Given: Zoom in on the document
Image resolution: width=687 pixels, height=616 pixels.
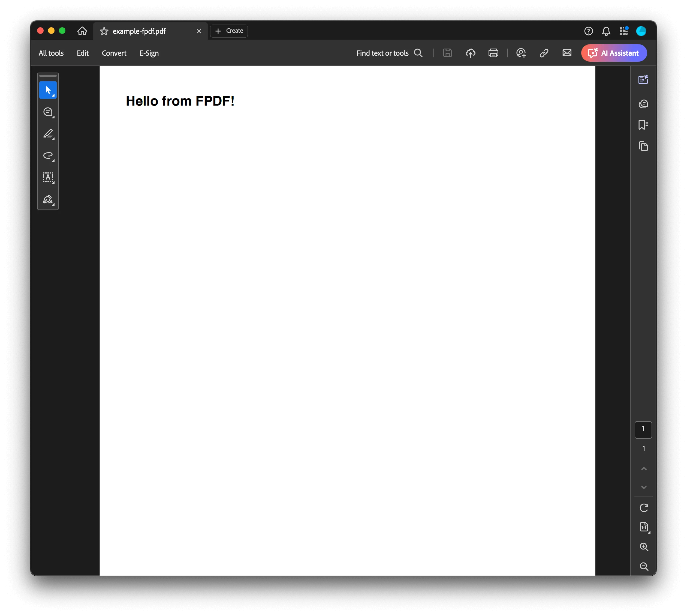Looking at the screenshot, I should click(x=644, y=547).
